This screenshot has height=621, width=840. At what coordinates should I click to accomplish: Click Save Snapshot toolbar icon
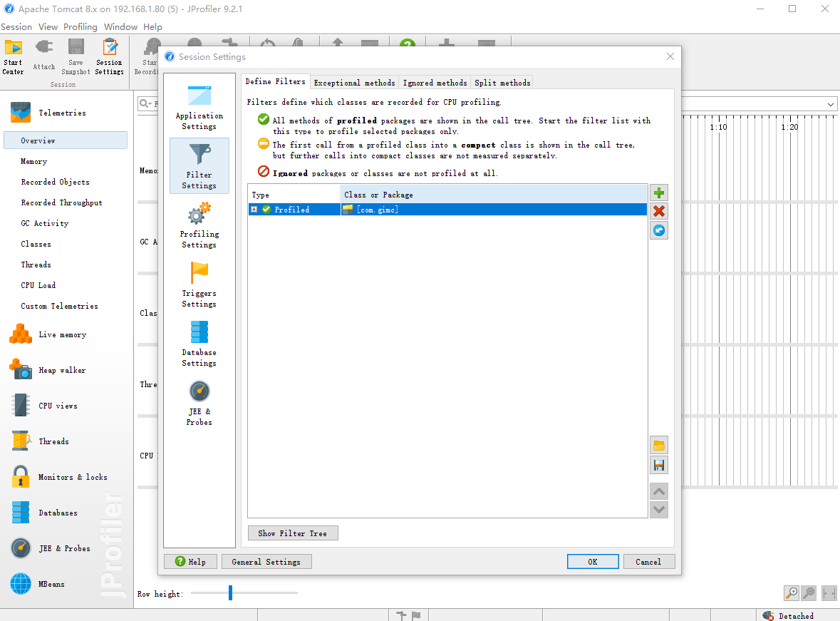(76, 57)
